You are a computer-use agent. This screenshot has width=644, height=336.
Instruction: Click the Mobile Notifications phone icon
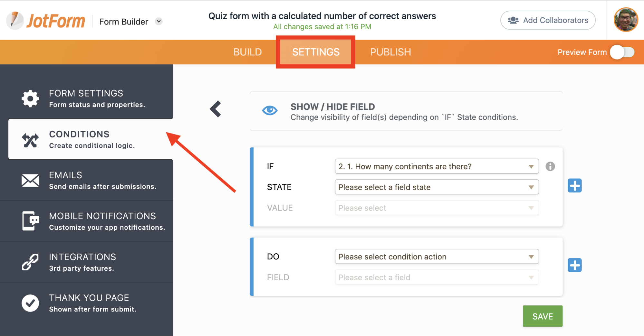click(x=30, y=221)
